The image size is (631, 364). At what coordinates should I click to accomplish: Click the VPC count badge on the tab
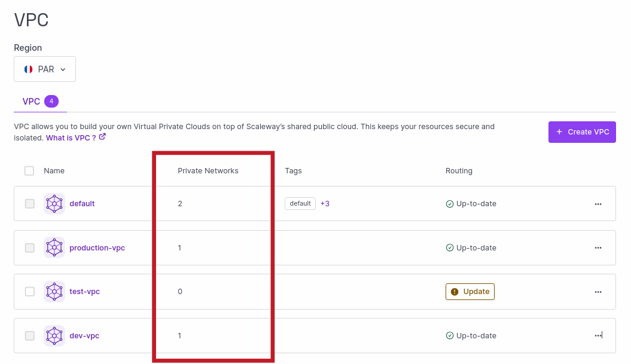[51, 101]
